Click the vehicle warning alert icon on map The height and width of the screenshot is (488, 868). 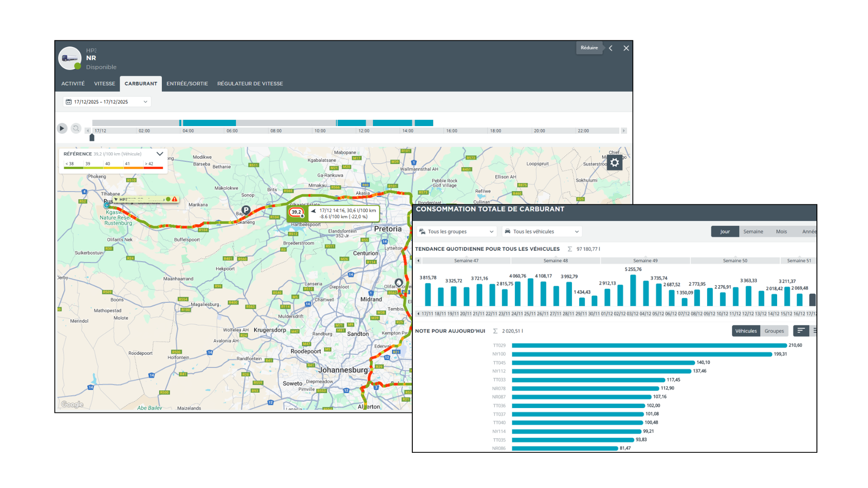coord(175,199)
